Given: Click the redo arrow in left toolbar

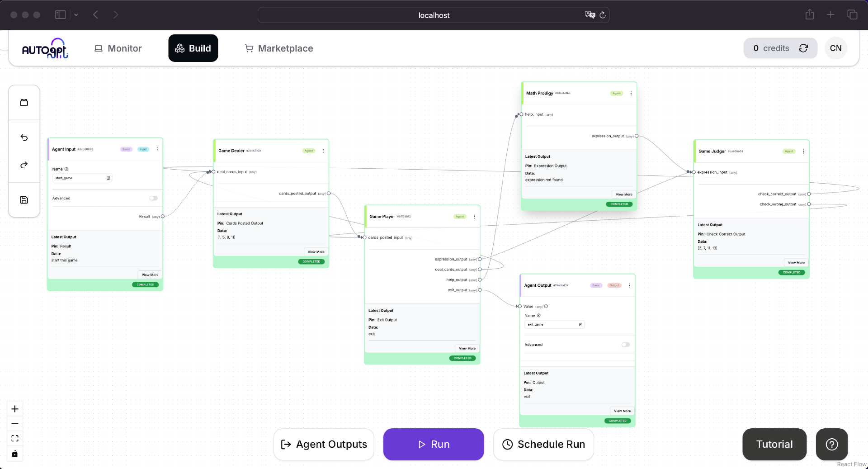Looking at the screenshot, I should (x=24, y=165).
